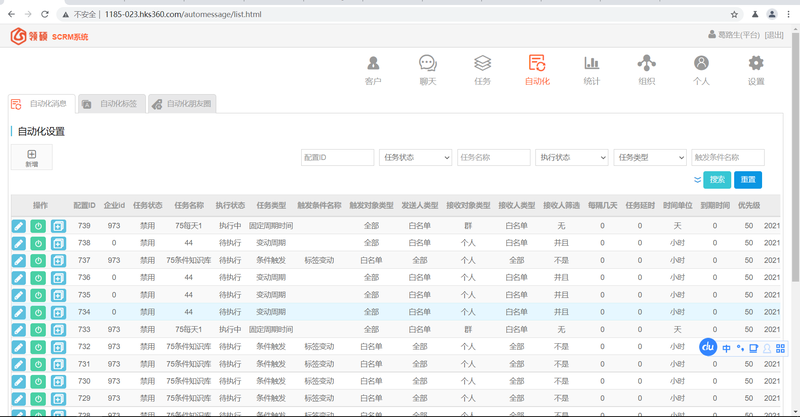Image resolution: width=800 pixels, height=417 pixels.
Task: Open the 统计 statistics section
Action: tap(592, 70)
